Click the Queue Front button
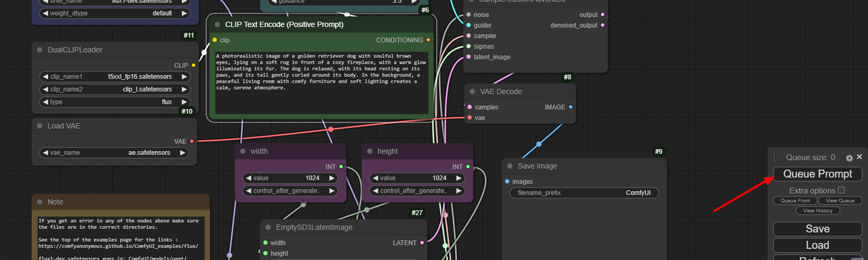The image size is (868, 260). click(x=795, y=200)
